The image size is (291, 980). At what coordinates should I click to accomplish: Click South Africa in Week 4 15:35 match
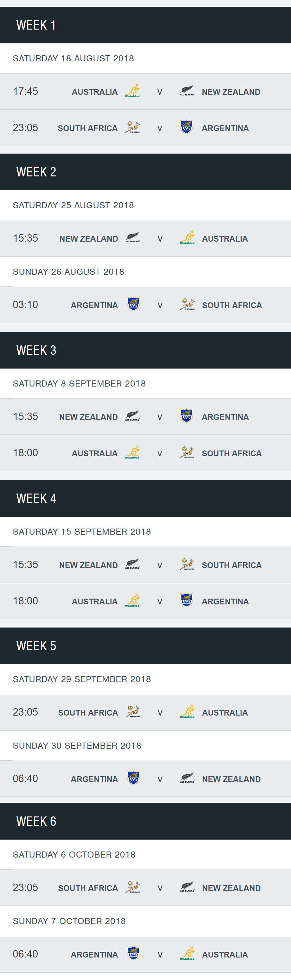tap(232, 565)
